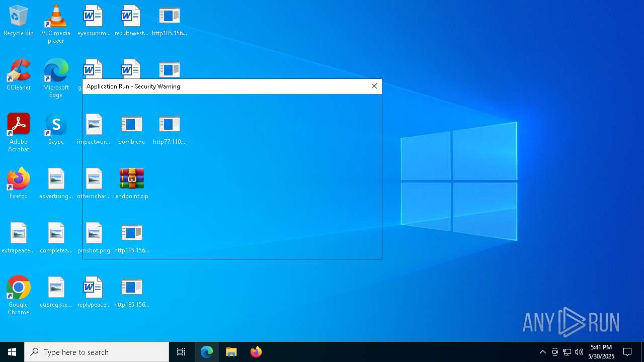This screenshot has height=362, width=644.
Task: Select the resultswest... Word document icon
Action: tap(131, 21)
